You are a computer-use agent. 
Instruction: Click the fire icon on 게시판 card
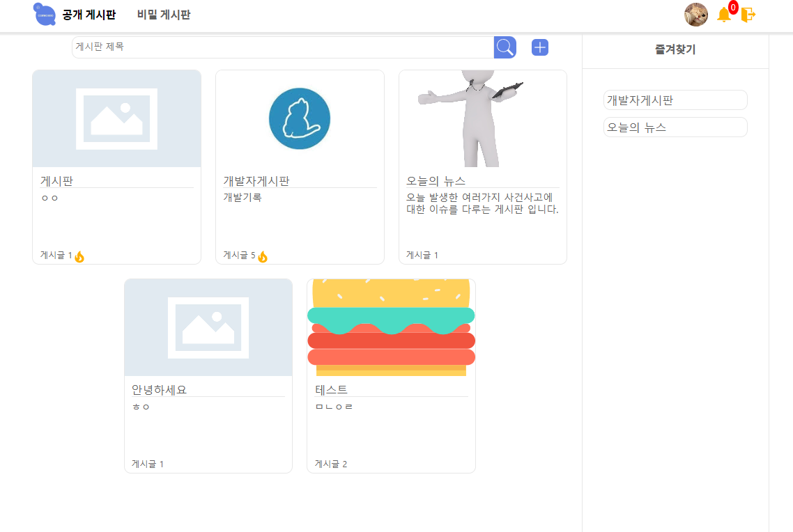click(x=79, y=256)
